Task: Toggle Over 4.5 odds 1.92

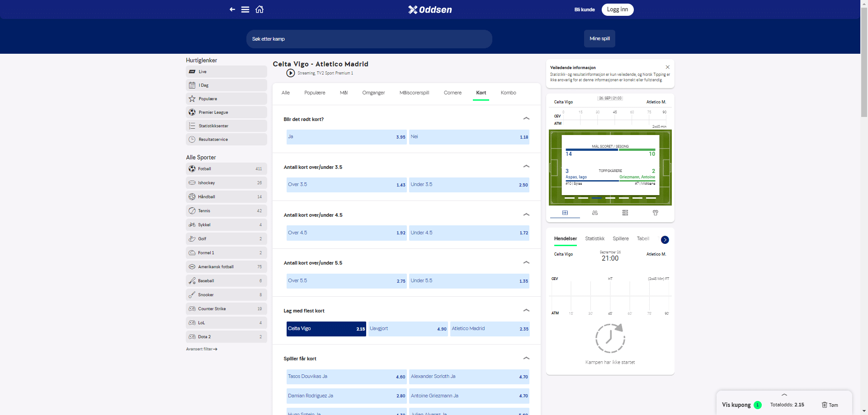Action: click(x=347, y=233)
